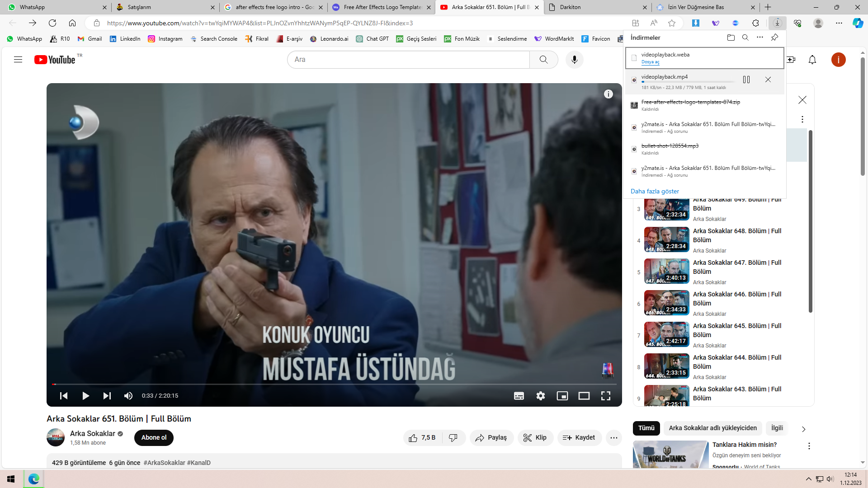Select the İlgili filter chip
The width and height of the screenshot is (868, 488).
777,428
